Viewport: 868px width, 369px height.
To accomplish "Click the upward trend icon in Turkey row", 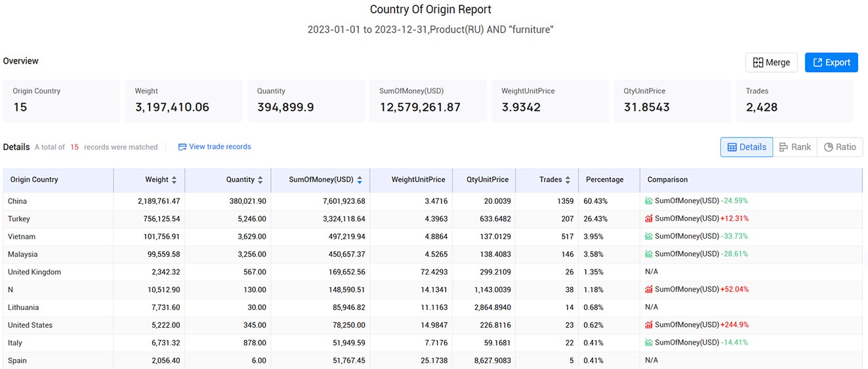I will tap(649, 219).
